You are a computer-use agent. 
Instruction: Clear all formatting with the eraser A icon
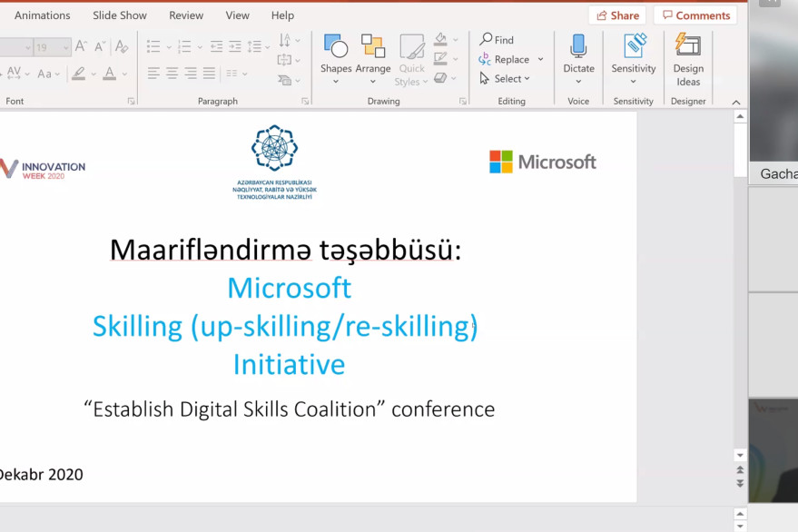pos(121,47)
